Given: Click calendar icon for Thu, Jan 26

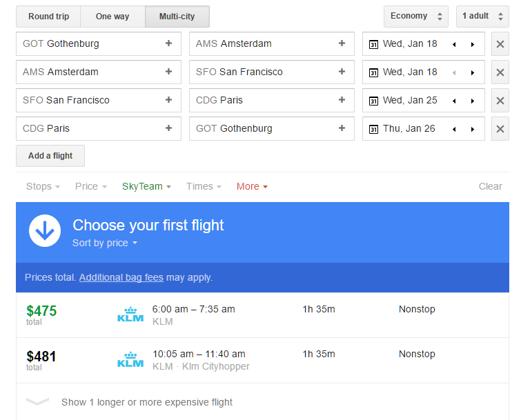Looking at the screenshot, I should click(x=373, y=129).
